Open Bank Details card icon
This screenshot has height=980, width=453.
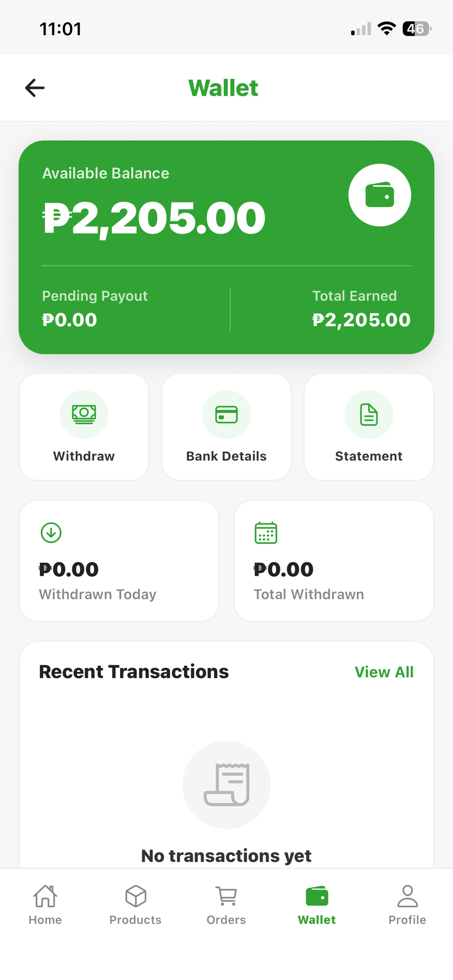pos(226,414)
